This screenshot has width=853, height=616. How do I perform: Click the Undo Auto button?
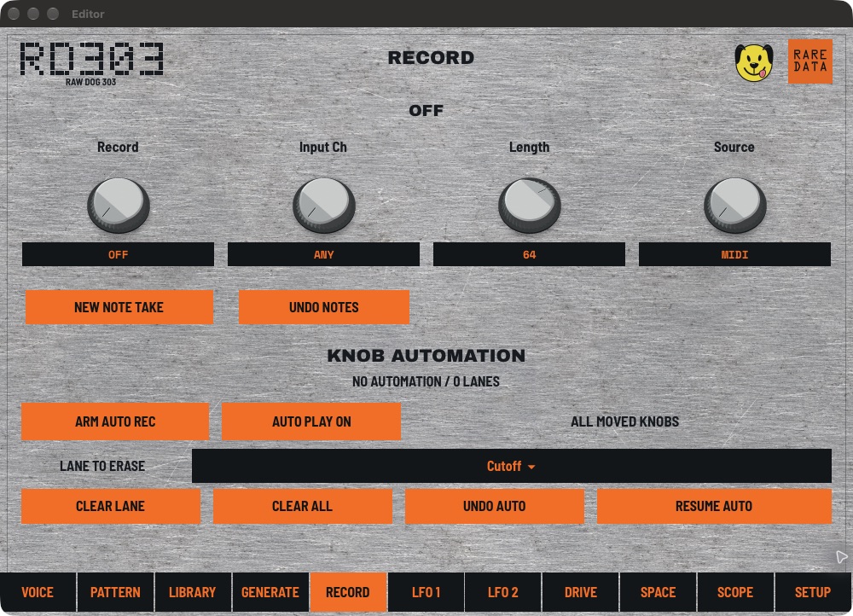(x=495, y=506)
